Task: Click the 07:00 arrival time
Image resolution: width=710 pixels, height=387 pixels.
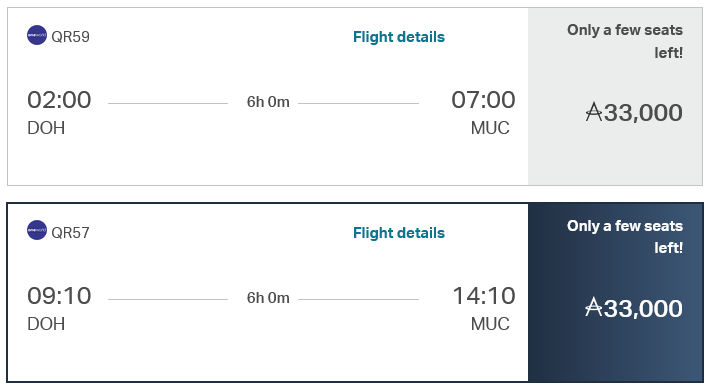Action: click(483, 100)
